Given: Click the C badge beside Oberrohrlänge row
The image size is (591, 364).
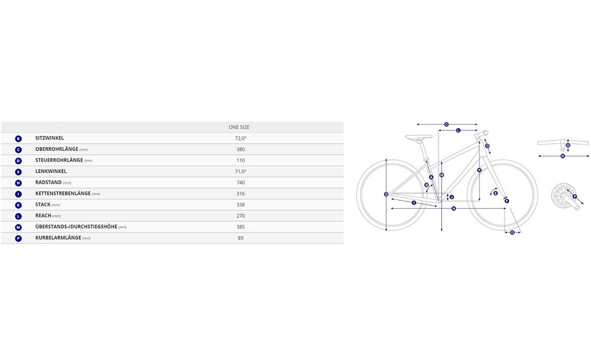Looking at the screenshot, I should click(x=18, y=150).
